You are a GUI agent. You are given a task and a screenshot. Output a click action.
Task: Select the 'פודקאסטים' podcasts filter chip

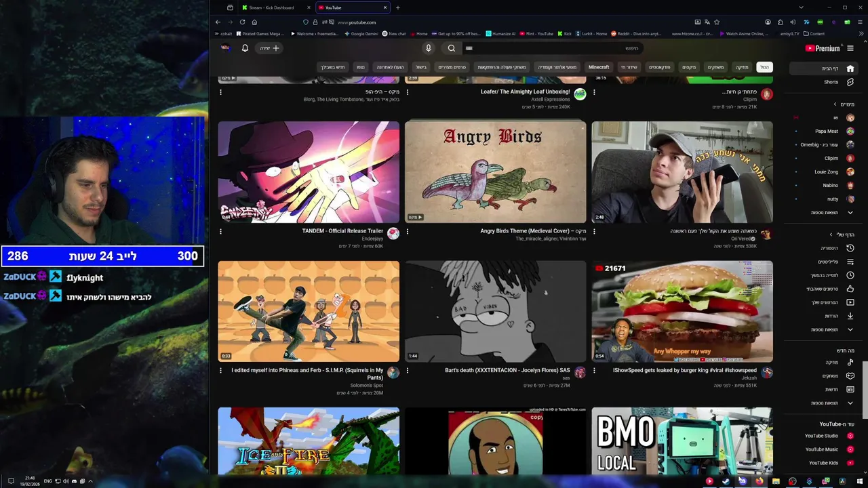(659, 67)
